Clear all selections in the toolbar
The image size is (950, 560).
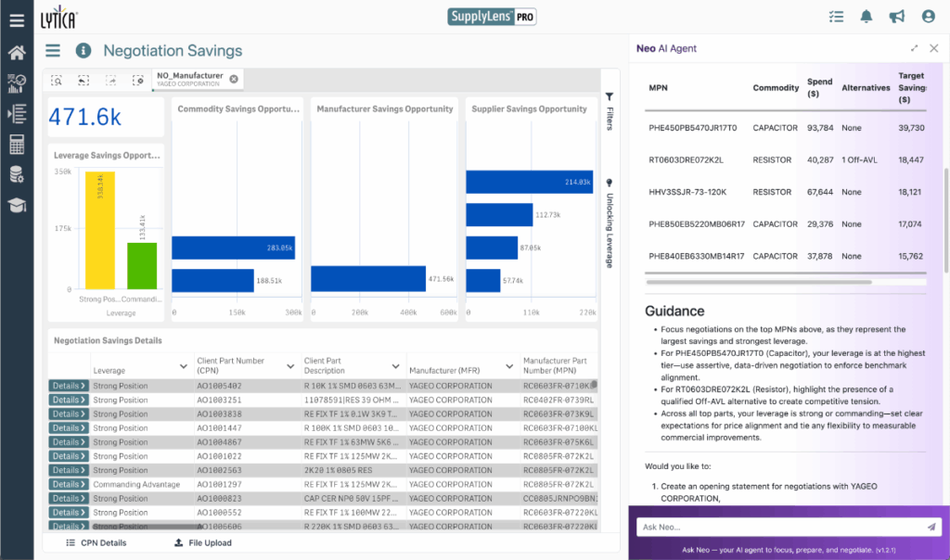[138, 81]
